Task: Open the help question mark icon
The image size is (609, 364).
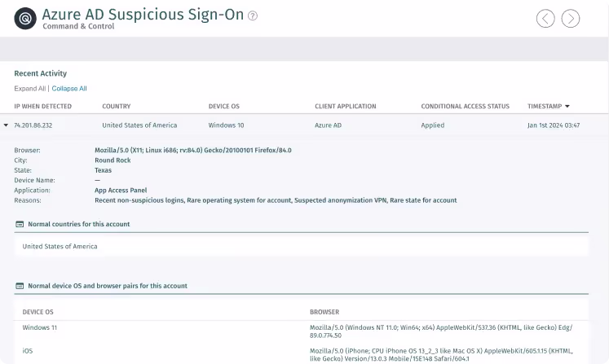Action: pyautogui.click(x=253, y=15)
